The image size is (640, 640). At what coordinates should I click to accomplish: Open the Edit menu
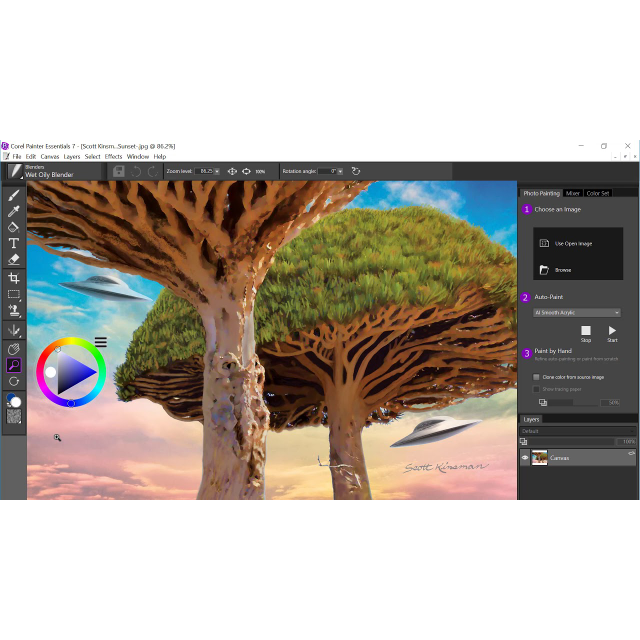31,157
